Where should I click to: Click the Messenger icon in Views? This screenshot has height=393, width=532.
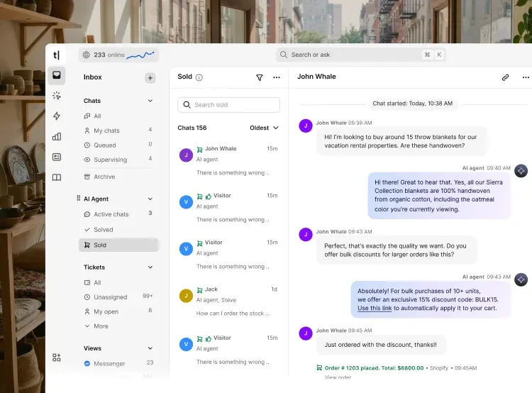(x=87, y=363)
